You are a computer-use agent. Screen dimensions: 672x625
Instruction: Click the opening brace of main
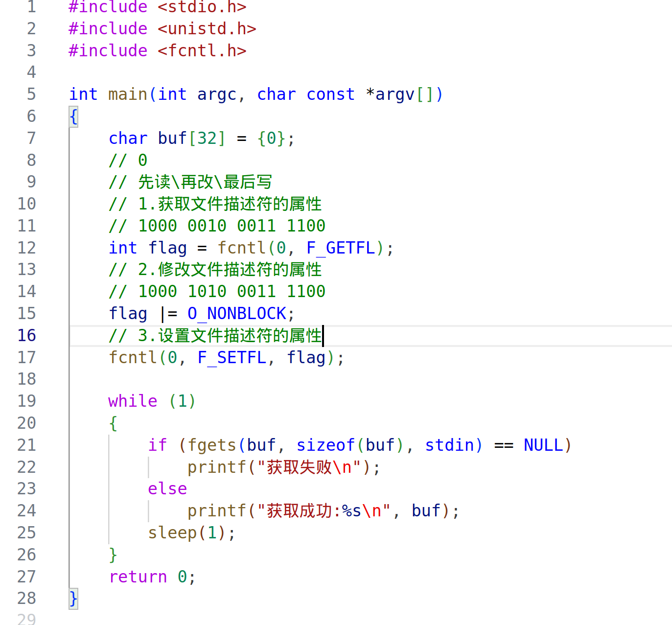pyautogui.click(x=73, y=116)
